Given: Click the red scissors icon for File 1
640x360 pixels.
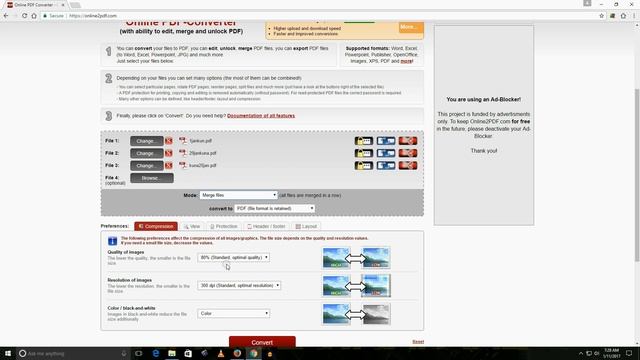Looking at the screenshot, I should [408, 141].
